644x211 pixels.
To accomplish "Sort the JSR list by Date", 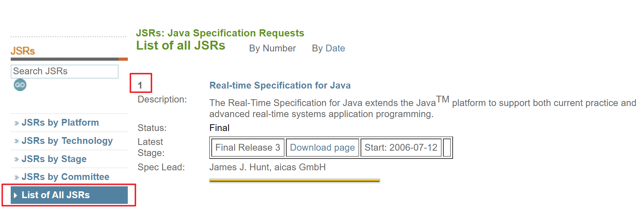I will coord(335,48).
